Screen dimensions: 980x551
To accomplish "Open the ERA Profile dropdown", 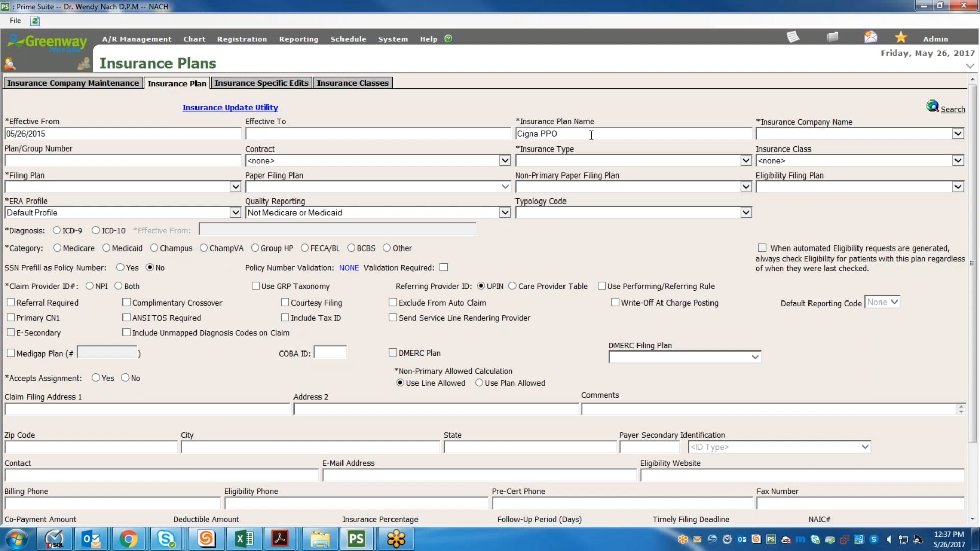I will [x=235, y=212].
